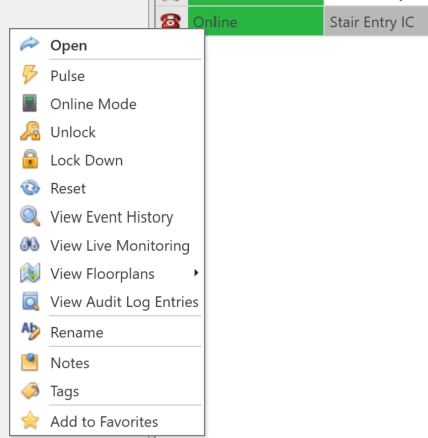Click the circular arrows Reset icon
Viewport: 428px width, 438px height.
tap(30, 188)
